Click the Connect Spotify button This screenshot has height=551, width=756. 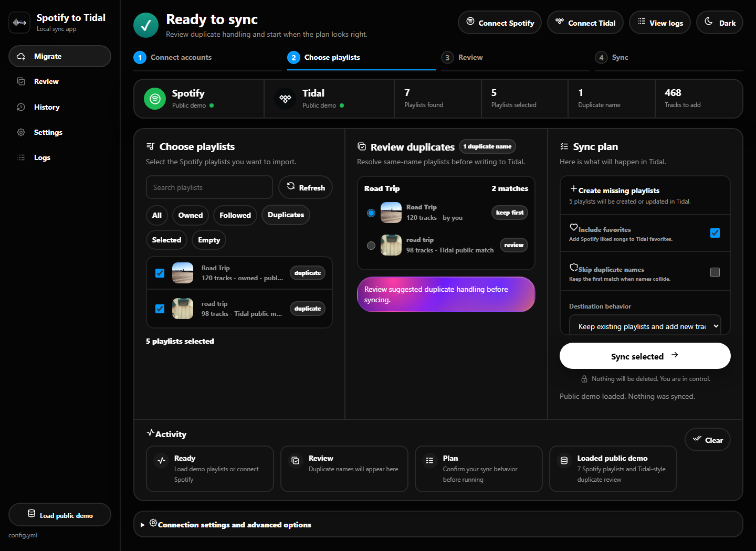point(500,23)
